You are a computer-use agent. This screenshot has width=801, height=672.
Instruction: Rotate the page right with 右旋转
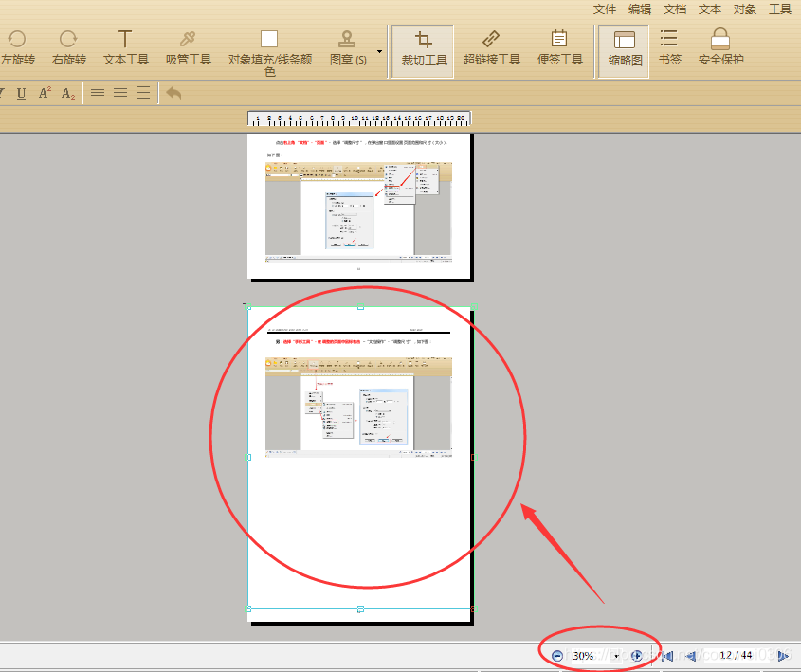coord(69,48)
